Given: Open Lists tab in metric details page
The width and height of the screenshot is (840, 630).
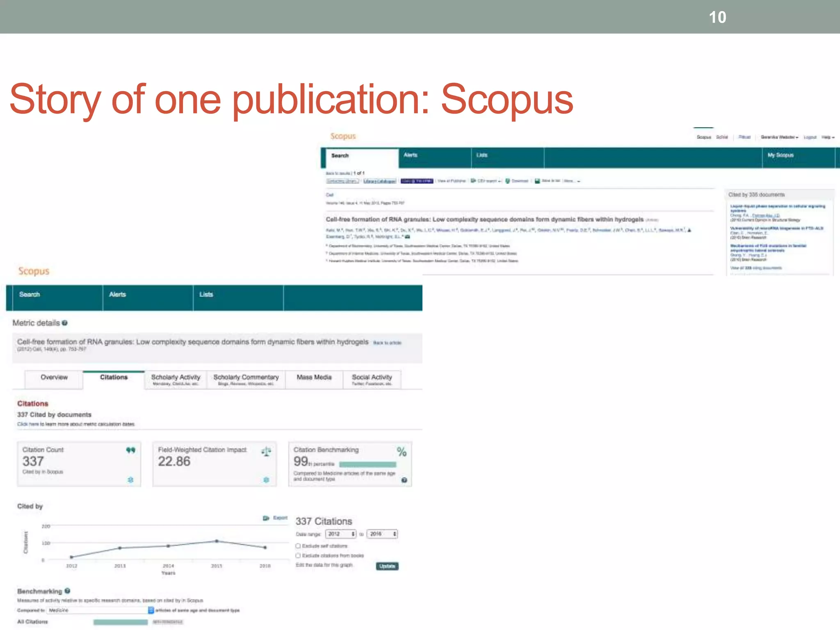Looking at the screenshot, I should [x=238, y=298].
